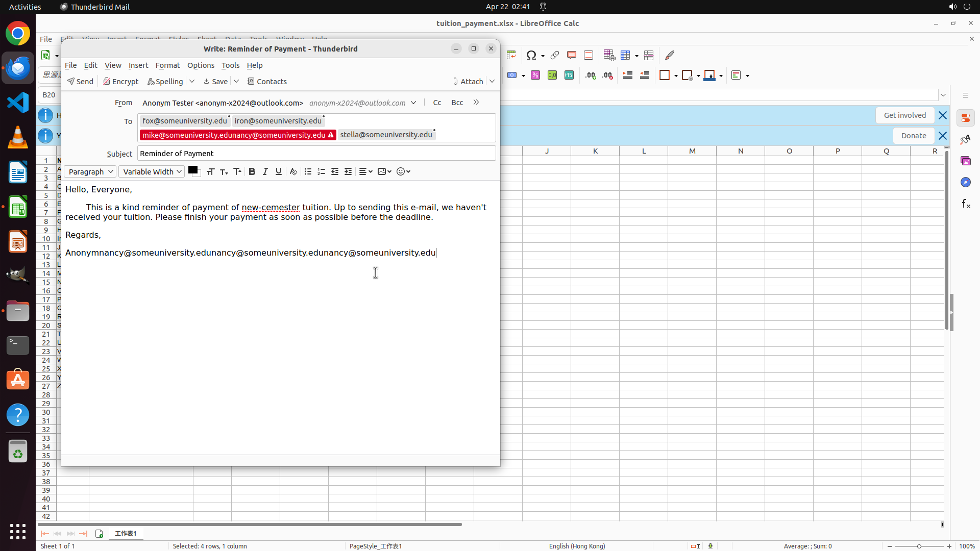Click the black text color swatch
The width and height of the screenshot is (980, 551).
pyautogui.click(x=192, y=170)
